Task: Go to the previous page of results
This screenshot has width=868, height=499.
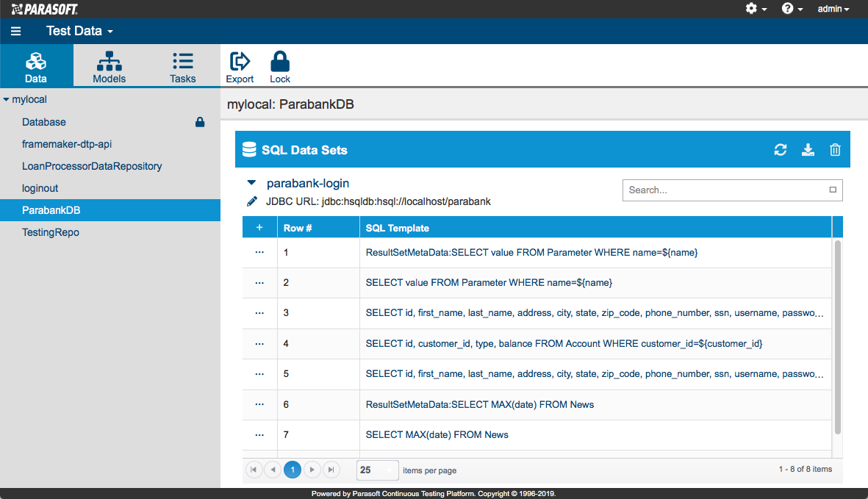Action: pyautogui.click(x=273, y=470)
